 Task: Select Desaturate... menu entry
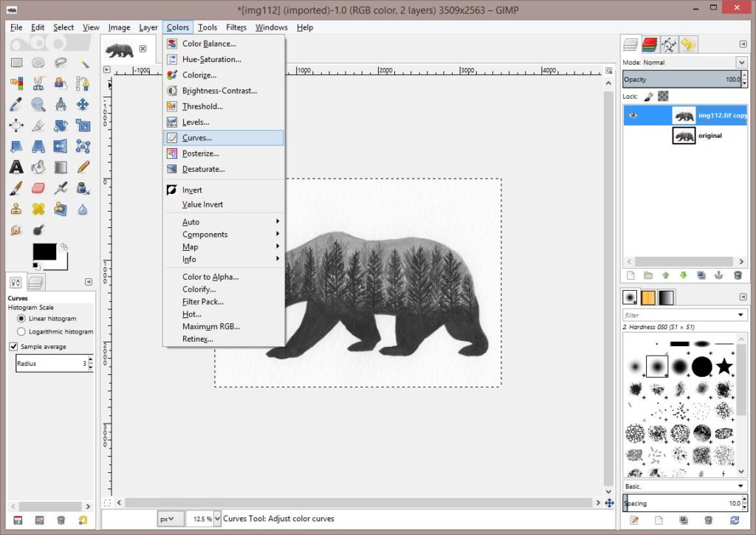click(224, 169)
